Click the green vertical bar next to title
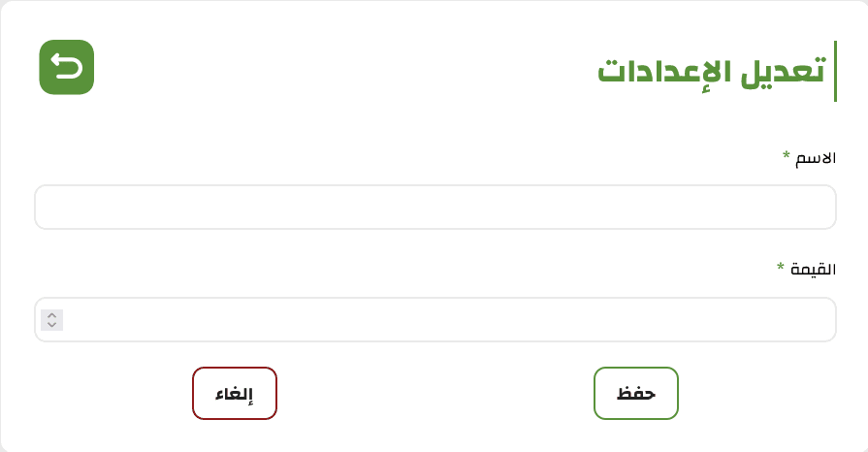 coord(835,71)
